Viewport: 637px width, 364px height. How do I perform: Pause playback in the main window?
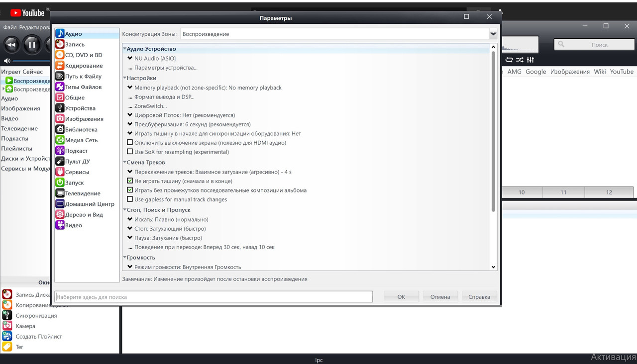[32, 45]
